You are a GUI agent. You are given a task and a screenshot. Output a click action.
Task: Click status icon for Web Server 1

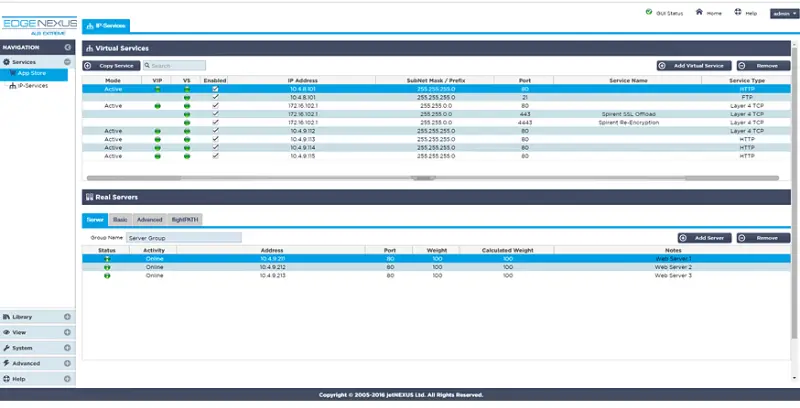(107, 259)
